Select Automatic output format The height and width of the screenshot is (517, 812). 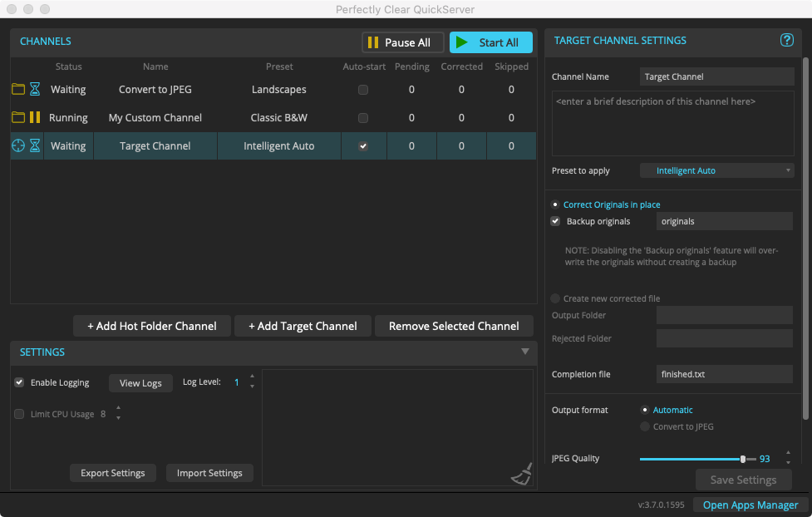click(x=645, y=410)
